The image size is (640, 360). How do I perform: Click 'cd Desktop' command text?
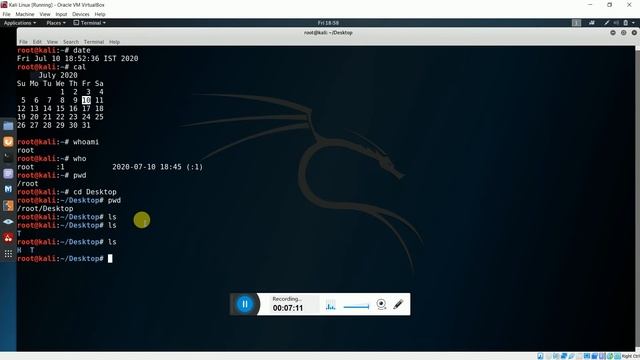point(95,192)
